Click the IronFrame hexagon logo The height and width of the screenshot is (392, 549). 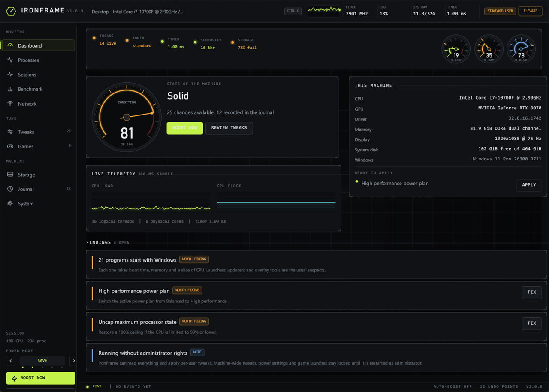pyautogui.click(x=11, y=11)
